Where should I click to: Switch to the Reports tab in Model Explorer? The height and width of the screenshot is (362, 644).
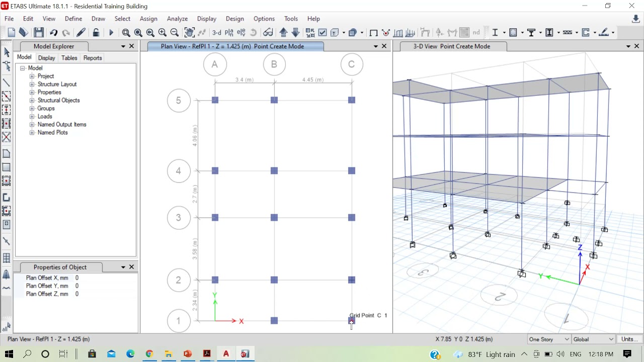click(x=93, y=58)
